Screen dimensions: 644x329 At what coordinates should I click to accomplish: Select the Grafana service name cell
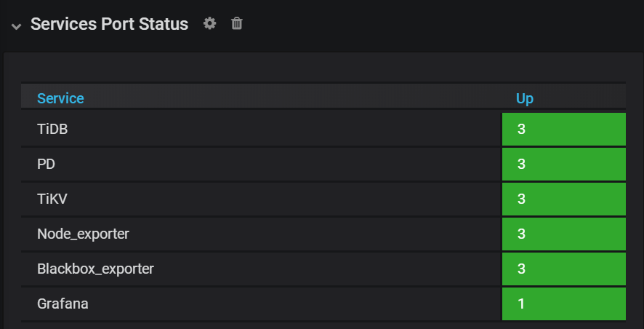pos(63,304)
